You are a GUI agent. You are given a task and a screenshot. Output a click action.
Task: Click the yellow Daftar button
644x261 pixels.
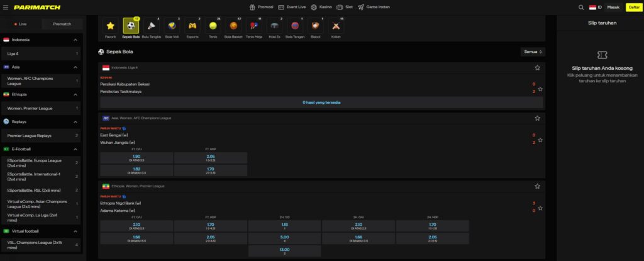[634, 8]
